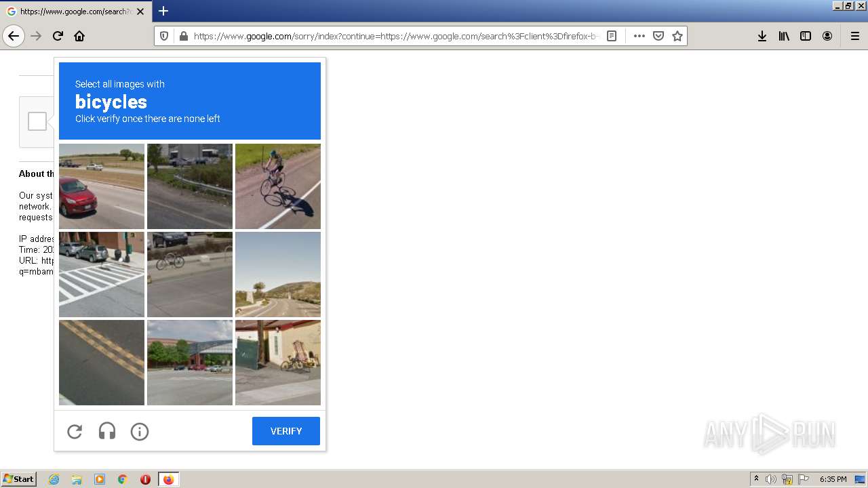Get a new captcha challenge
This screenshot has width=868, height=488.
pos(75,431)
